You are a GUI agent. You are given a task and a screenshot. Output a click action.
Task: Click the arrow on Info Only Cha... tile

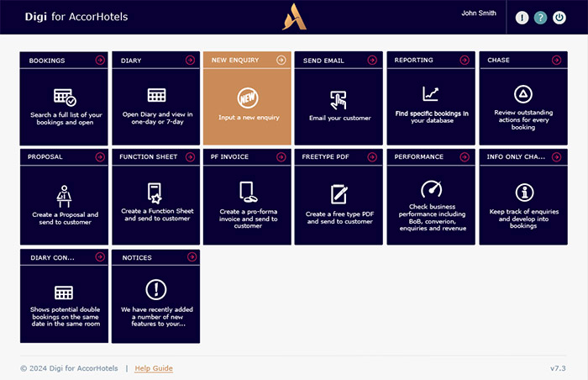coord(556,157)
